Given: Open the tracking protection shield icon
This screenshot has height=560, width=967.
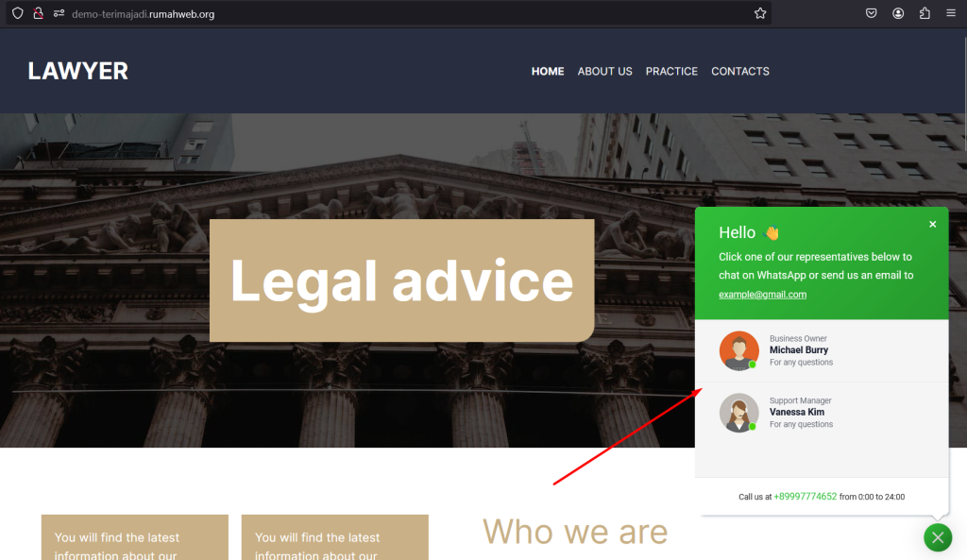Looking at the screenshot, I should point(17,13).
